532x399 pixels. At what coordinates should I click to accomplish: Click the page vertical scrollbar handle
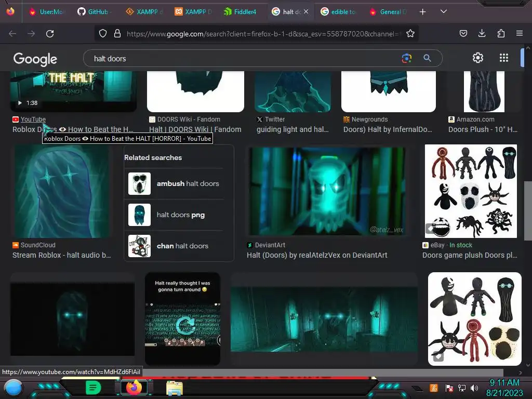pos(528,211)
